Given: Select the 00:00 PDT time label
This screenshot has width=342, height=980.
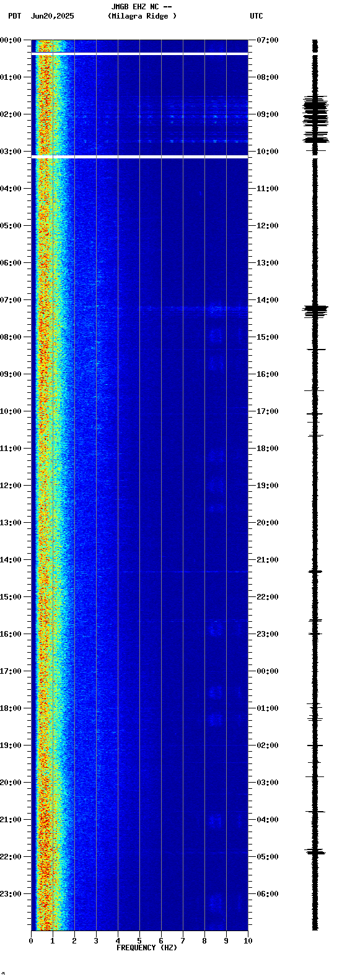Looking at the screenshot, I should (11, 40).
